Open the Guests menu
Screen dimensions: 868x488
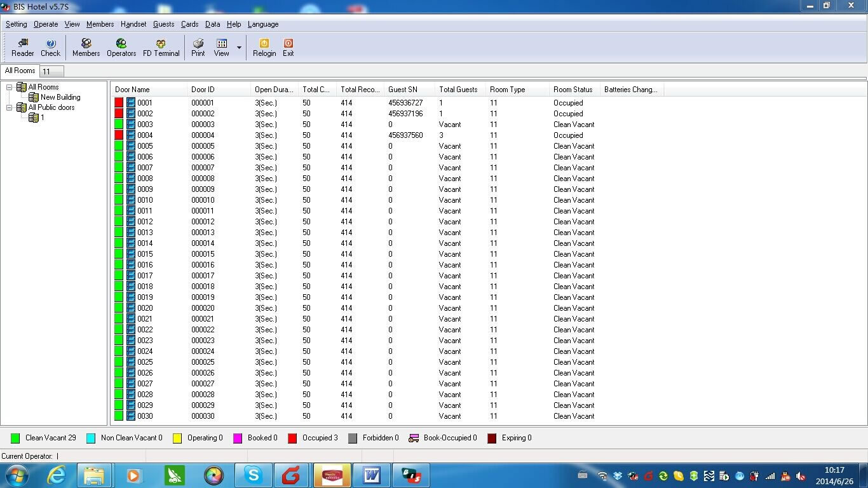(x=163, y=24)
